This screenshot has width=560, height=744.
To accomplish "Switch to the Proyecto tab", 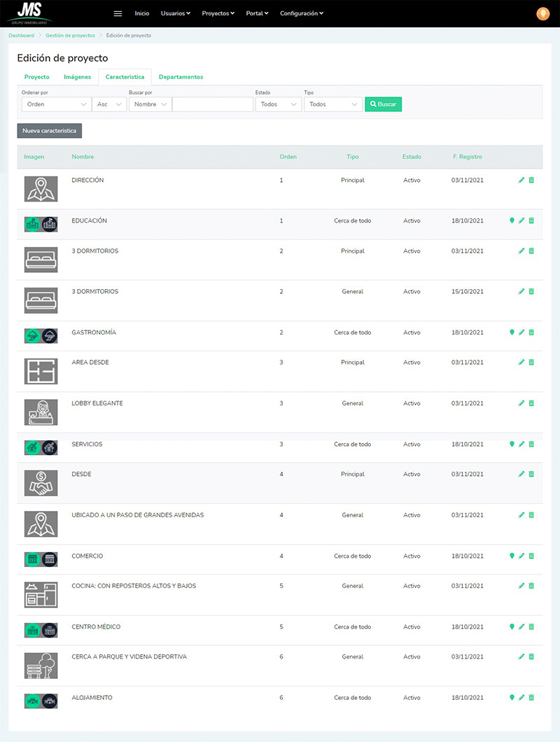I will 36,77.
